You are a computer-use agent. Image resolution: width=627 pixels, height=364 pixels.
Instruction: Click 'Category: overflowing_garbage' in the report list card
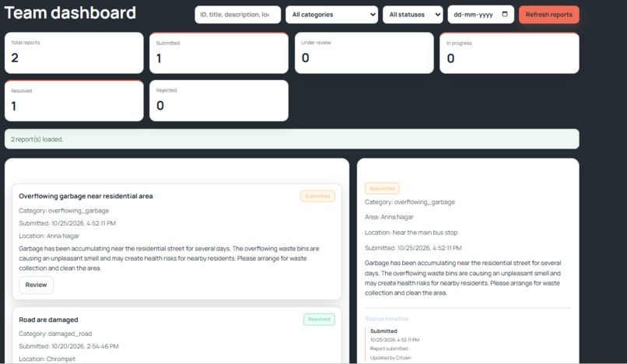click(x=64, y=211)
